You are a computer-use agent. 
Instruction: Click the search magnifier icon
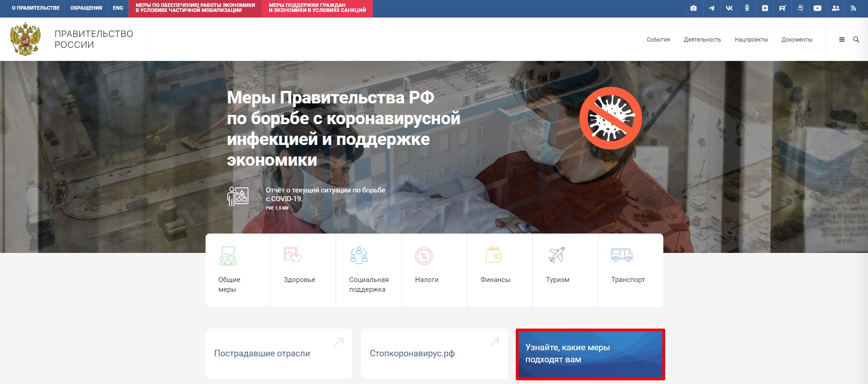(x=856, y=40)
